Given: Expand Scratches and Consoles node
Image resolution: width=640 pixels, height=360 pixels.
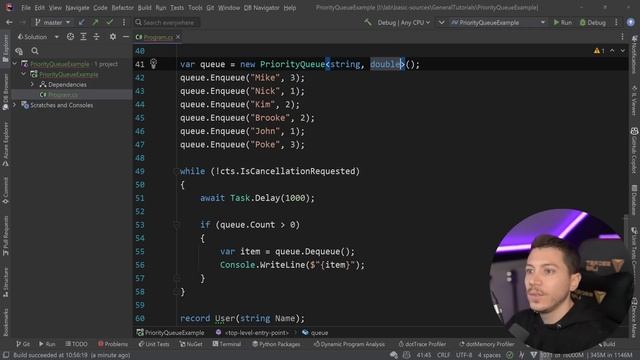Looking at the screenshot, I should click(15, 105).
